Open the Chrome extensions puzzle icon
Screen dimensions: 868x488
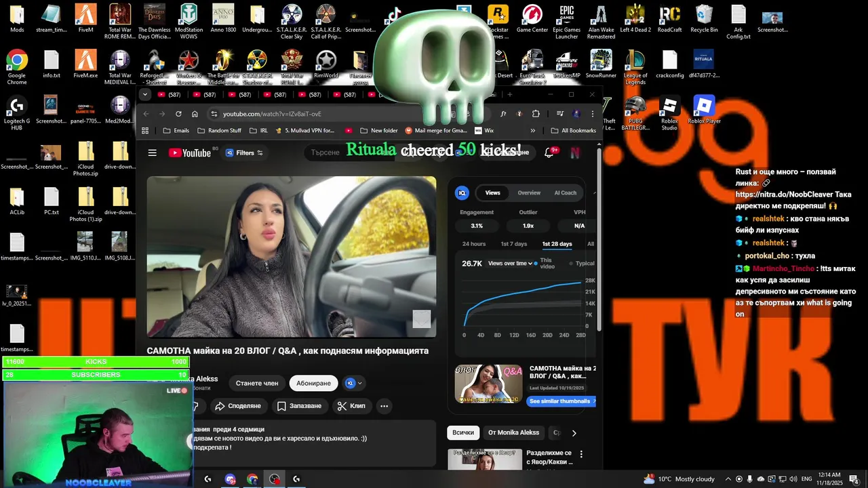pos(536,114)
